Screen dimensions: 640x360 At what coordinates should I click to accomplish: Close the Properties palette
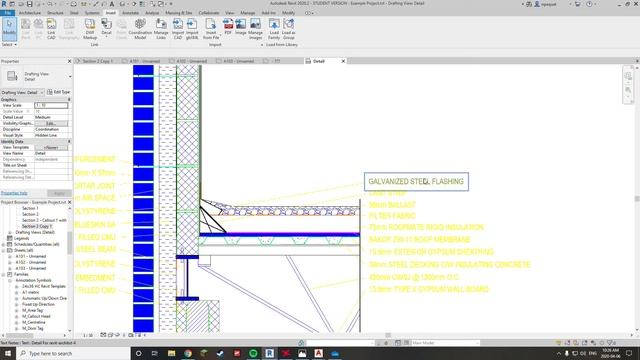(x=69, y=61)
